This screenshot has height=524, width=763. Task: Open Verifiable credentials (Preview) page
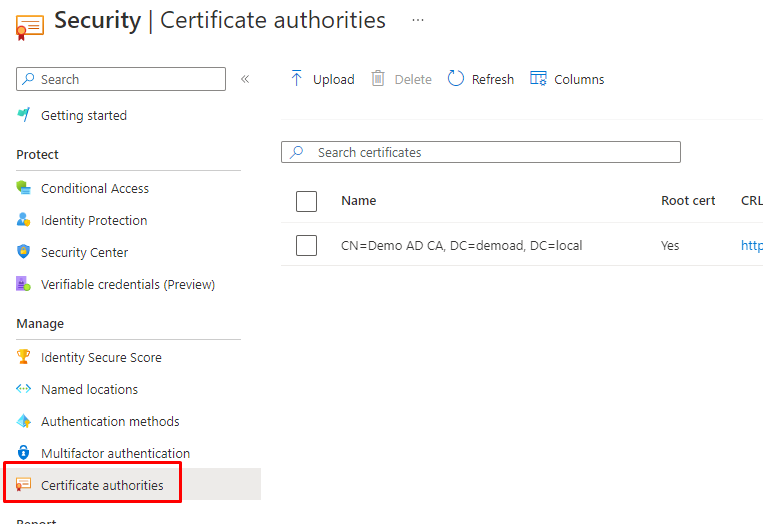127,284
